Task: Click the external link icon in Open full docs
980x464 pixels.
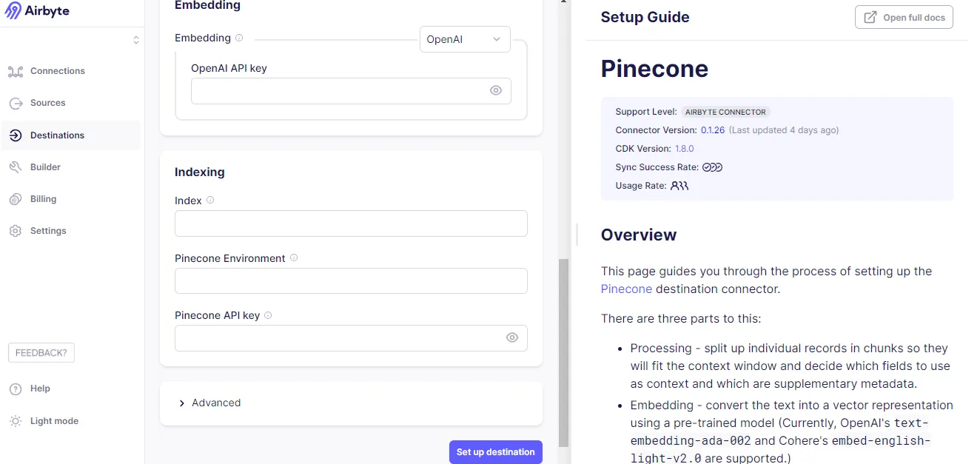Action: [870, 17]
